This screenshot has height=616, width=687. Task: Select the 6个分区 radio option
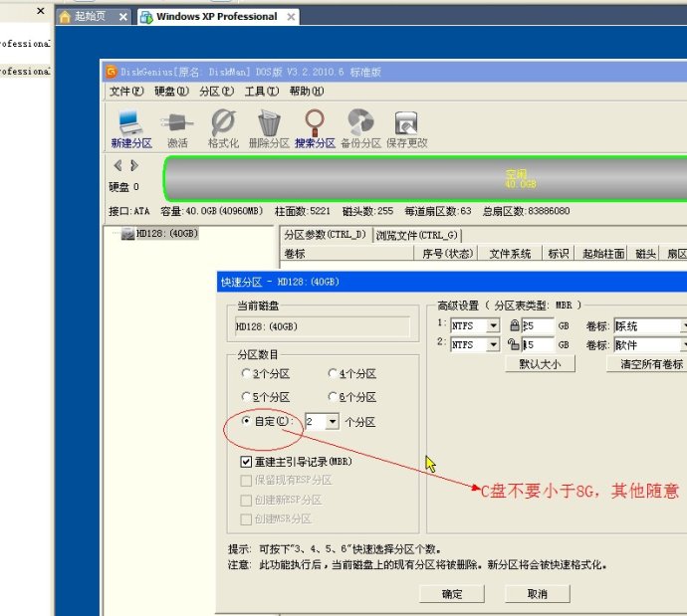coord(333,397)
